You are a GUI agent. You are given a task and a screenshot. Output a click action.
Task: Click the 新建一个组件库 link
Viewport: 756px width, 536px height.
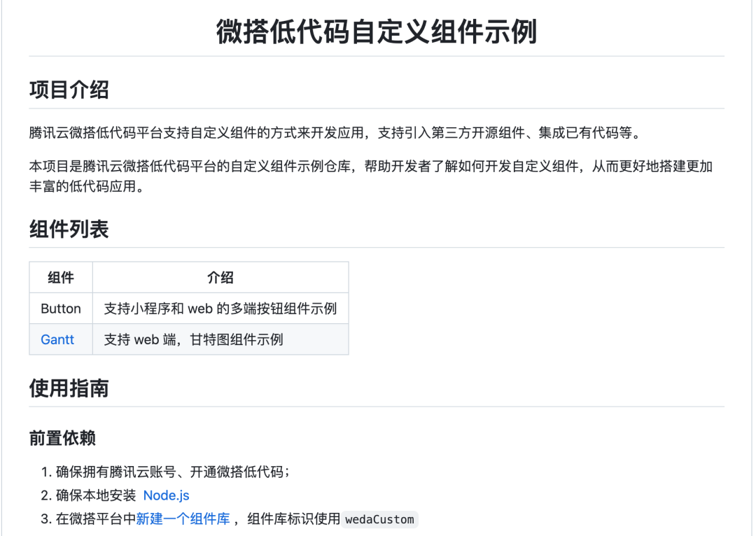(183, 519)
